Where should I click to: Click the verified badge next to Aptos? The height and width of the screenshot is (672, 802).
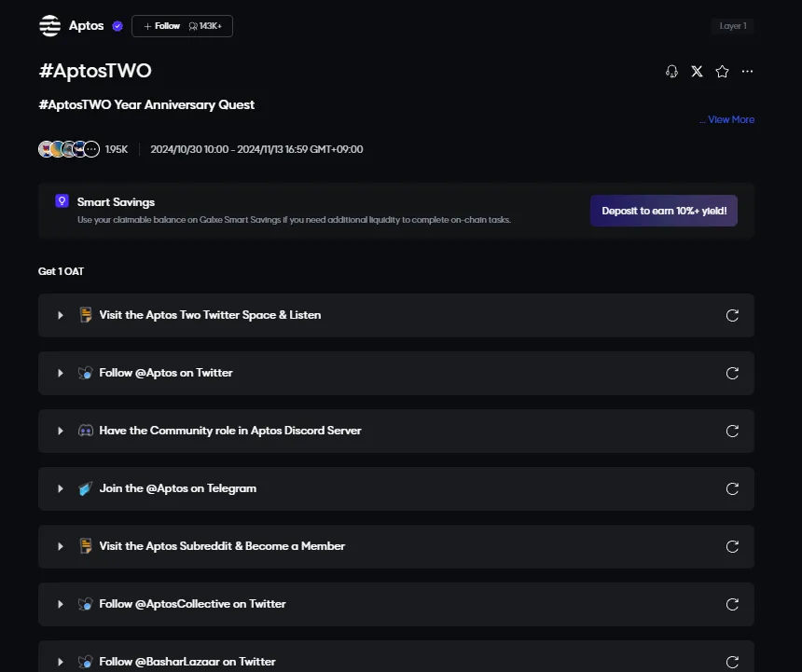pos(118,26)
